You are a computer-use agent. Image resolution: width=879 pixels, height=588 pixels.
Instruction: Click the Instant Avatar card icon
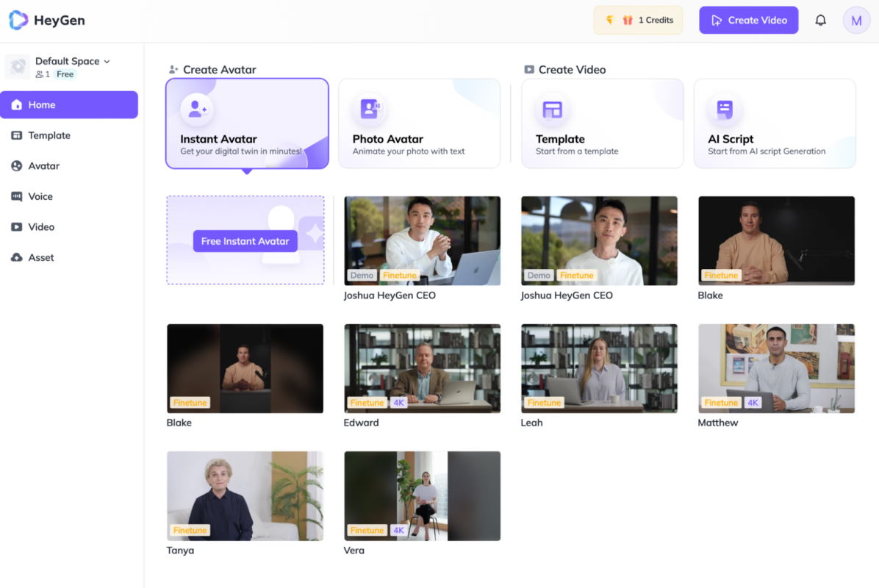(197, 110)
